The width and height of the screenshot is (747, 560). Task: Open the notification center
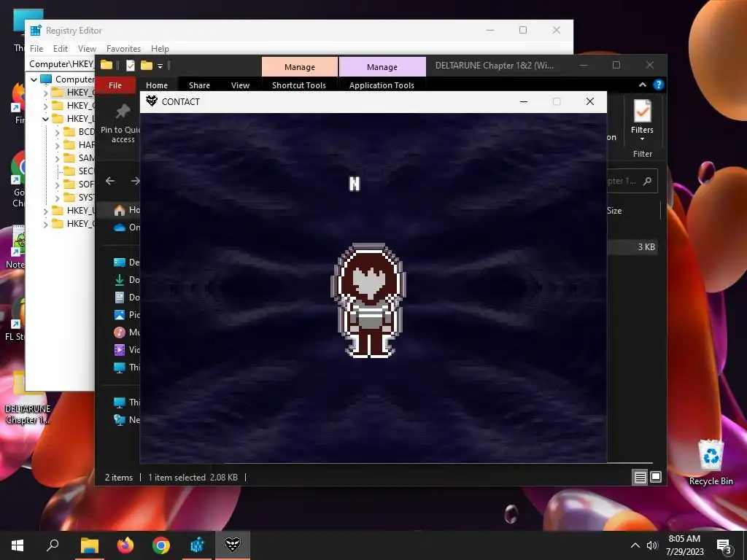724,545
